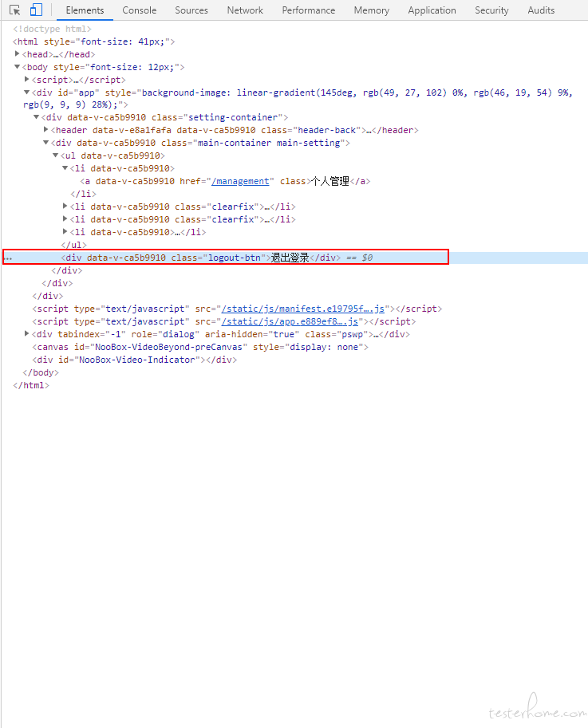Viewport: 588px width, 728px height.
Task: Open the manifest.e19795f js script link
Action: click(x=303, y=309)
